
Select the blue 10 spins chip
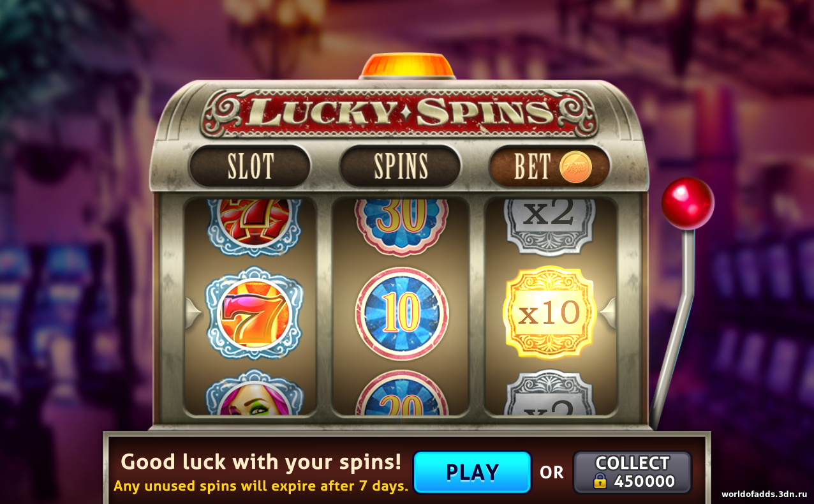pos(402,313)
